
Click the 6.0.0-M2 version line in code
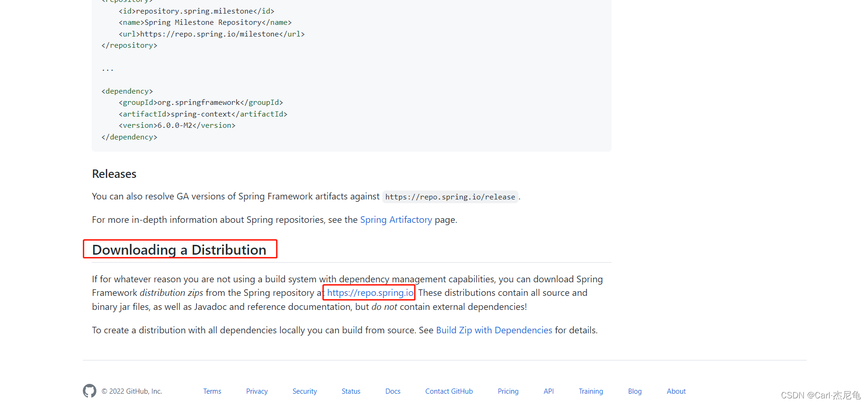coord(177,125)
